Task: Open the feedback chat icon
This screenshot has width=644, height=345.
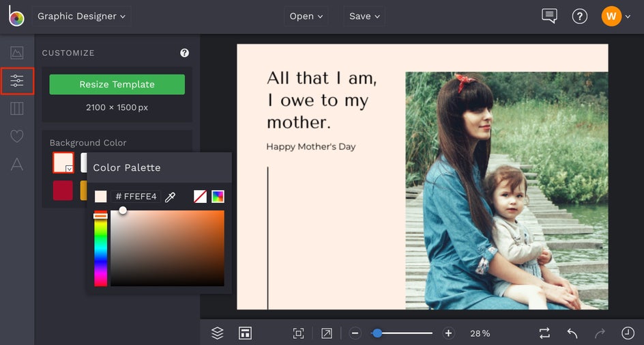Action: 549,16
